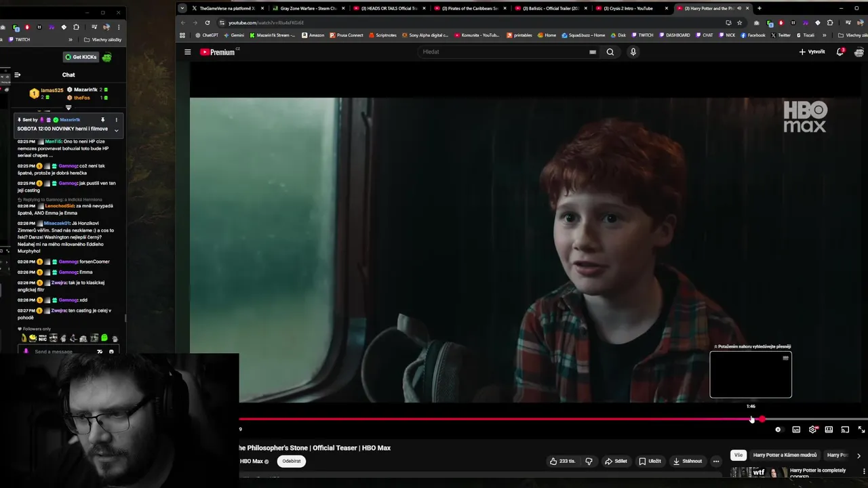
Task: Toggle subtitles on the video player
Action: 796,429
